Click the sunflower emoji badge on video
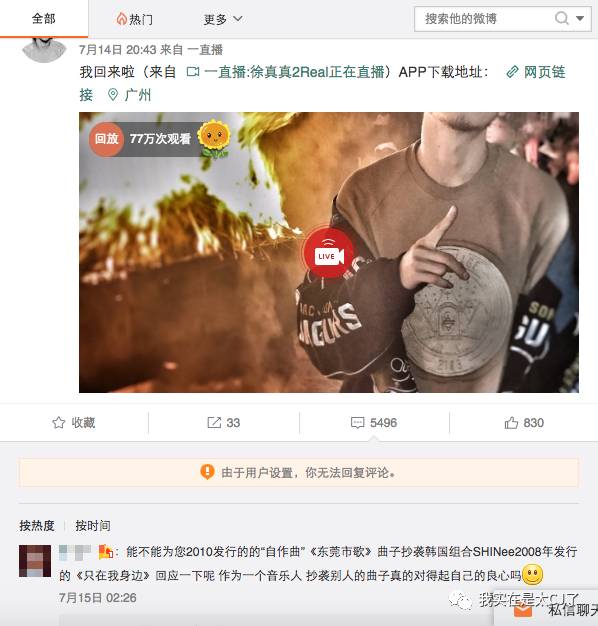Image resolution: width=598 pixels, height=626 pixels. (x=215, y=138)
